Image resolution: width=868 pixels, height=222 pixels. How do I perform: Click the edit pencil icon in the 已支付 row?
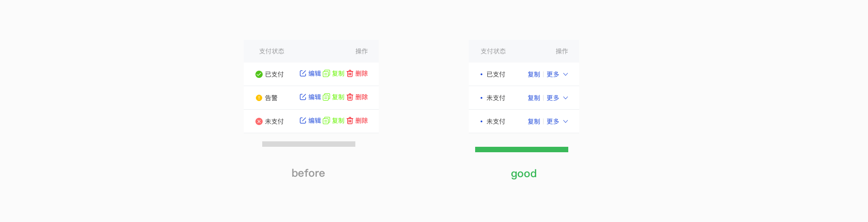pos(303,73)
